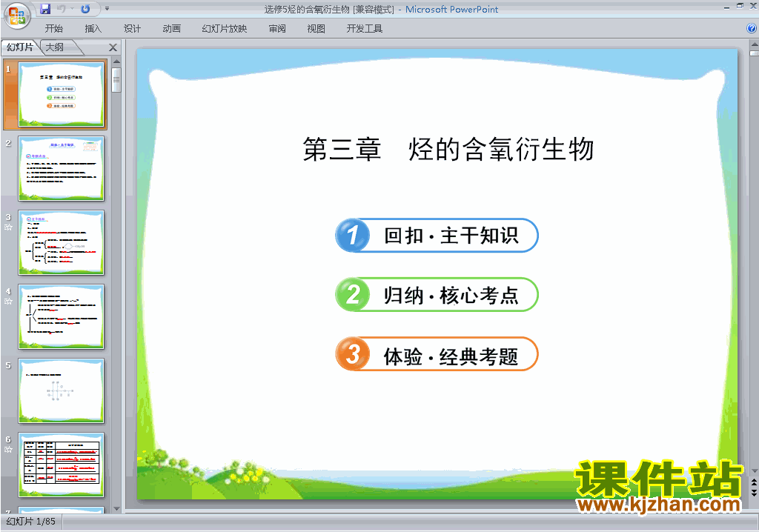Undo the last action in the quick access toolbar
759x532 pixels.
click(x=62, y=8)
